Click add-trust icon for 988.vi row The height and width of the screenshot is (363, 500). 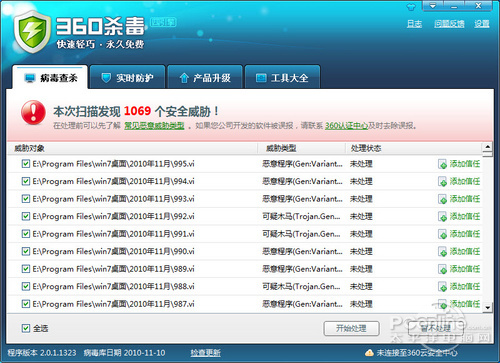pos(442,287)
